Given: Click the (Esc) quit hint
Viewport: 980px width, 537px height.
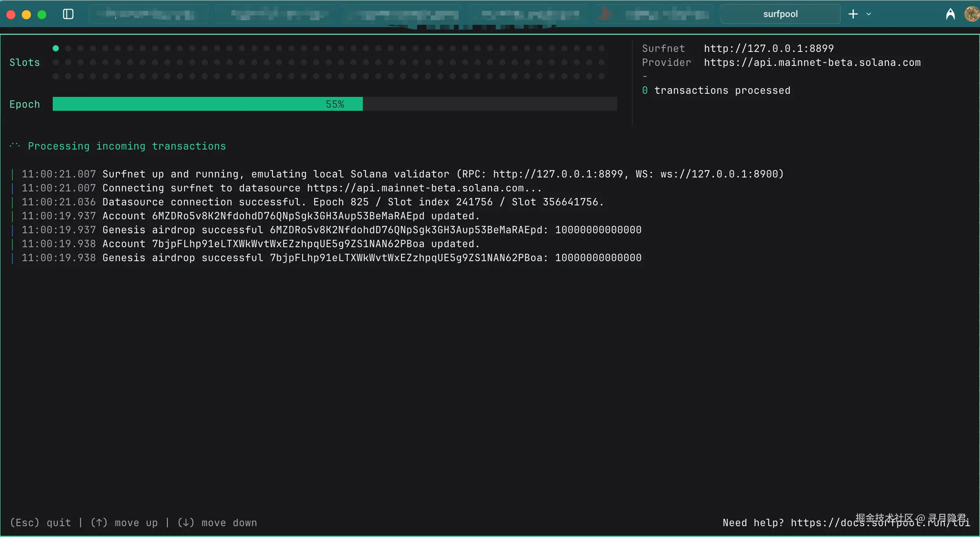Looking at the screenshot, I should point(40,523).
